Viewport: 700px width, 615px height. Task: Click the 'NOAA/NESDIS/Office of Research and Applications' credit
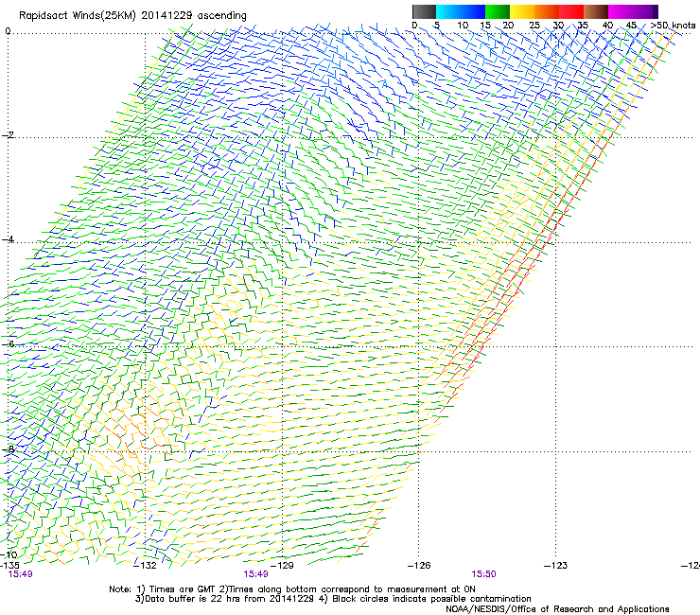[x=557, y=609]
